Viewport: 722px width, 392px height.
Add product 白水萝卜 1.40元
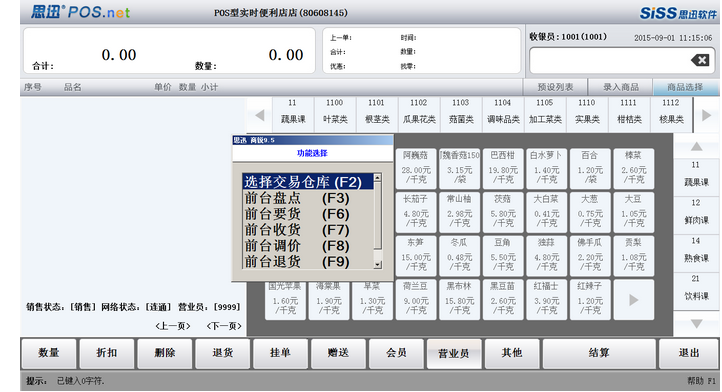click(x=547, y=169)
